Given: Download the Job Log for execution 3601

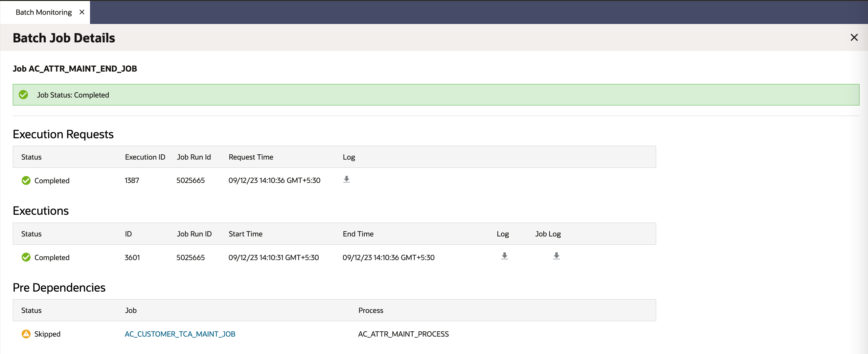Looking at the screenshot, I should click(x=556, y=256).
